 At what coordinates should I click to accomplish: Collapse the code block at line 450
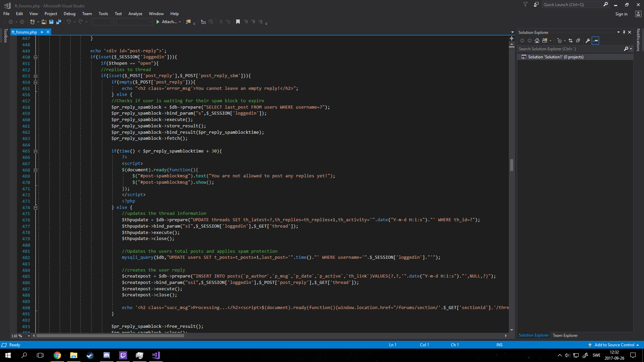click(36, 57)
